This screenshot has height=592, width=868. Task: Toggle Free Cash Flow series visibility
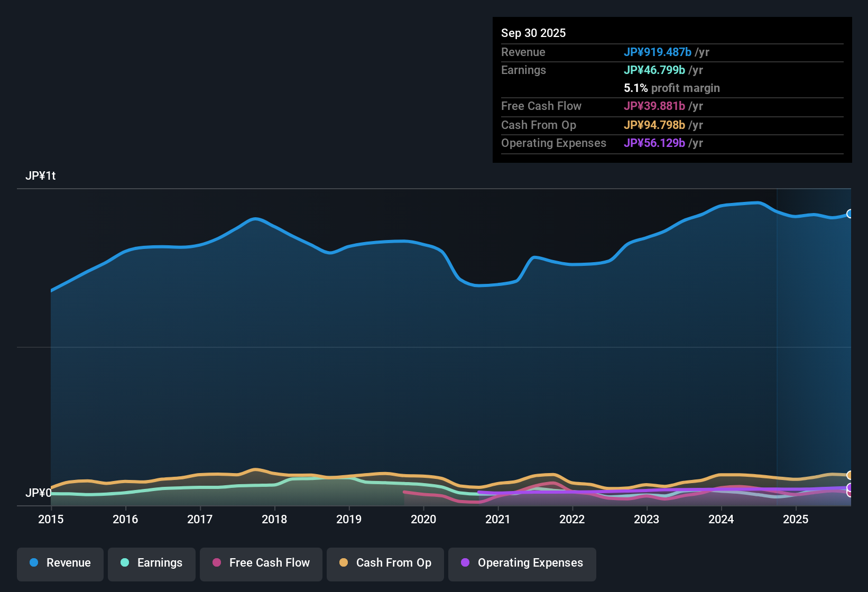(x=261, y=563)
